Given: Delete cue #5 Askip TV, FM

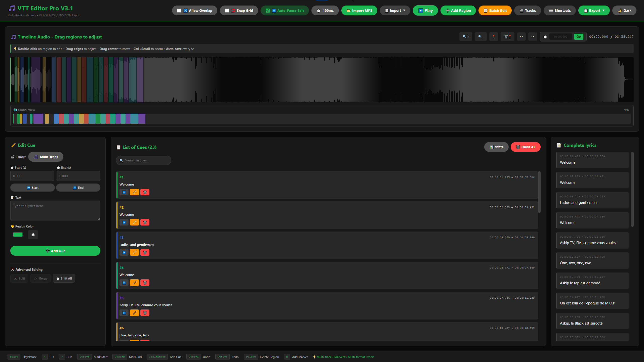Looking at the screenshot, I should click(145, 313).
